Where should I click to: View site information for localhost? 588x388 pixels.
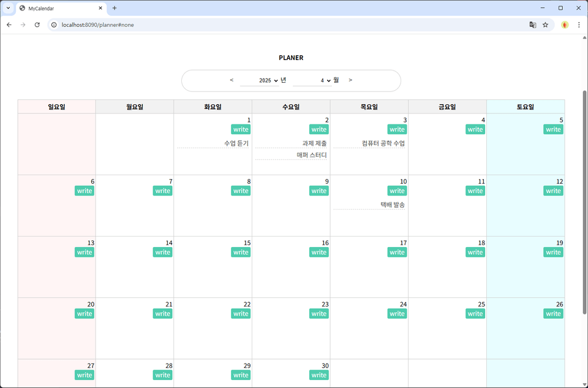point(54,25)
